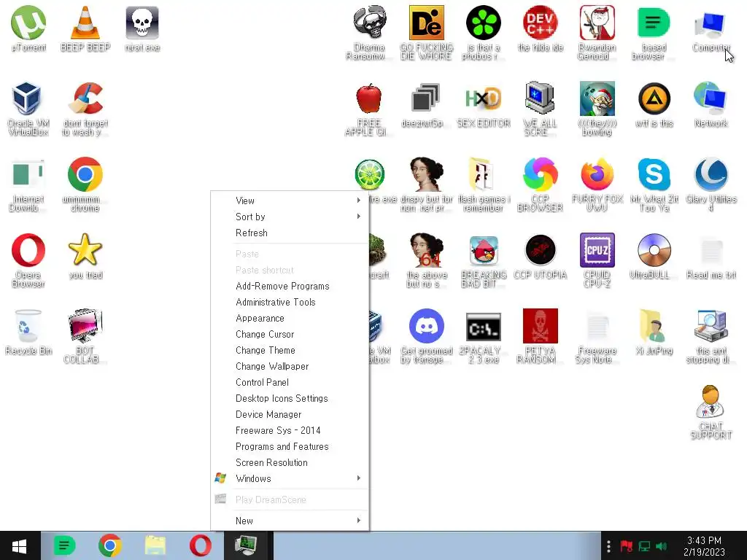Open the uTorrent desktop icon

28,23
